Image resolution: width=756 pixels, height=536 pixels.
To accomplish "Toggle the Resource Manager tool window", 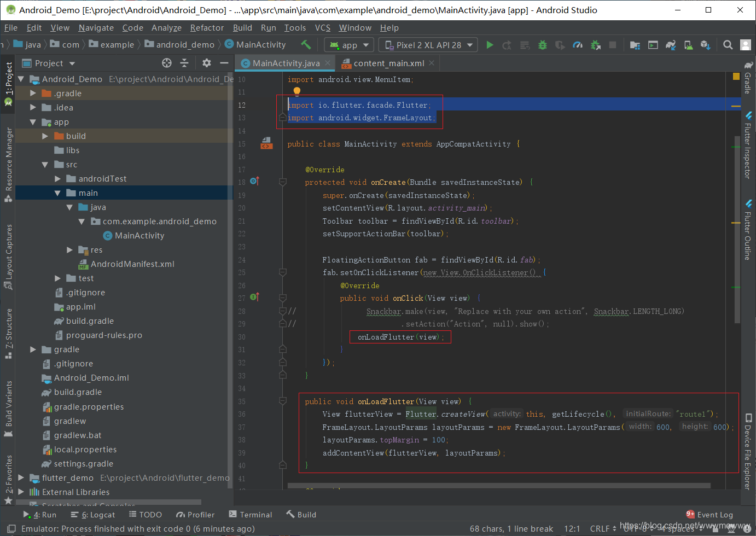I will point(8,164).
